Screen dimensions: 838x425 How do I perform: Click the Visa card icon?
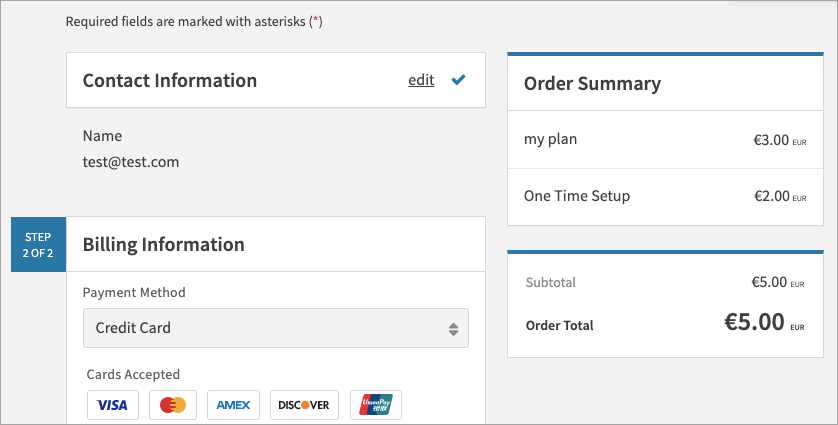coord(113,405)
